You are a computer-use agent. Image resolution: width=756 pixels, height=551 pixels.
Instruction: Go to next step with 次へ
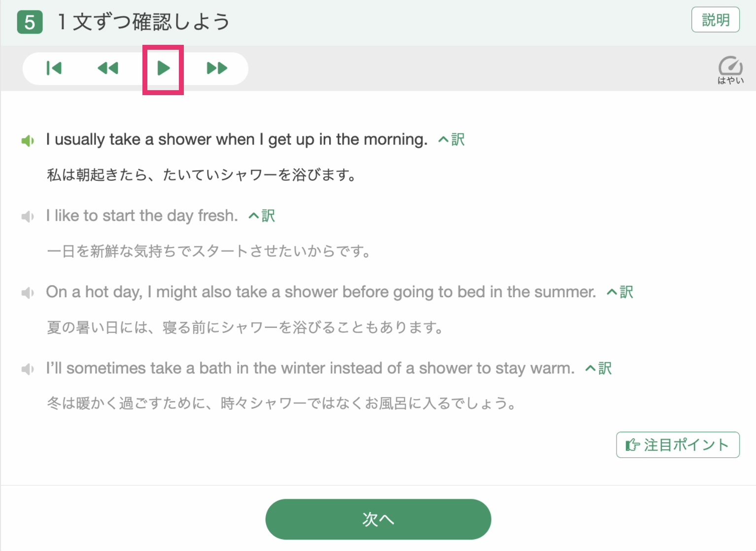[378, 519]
